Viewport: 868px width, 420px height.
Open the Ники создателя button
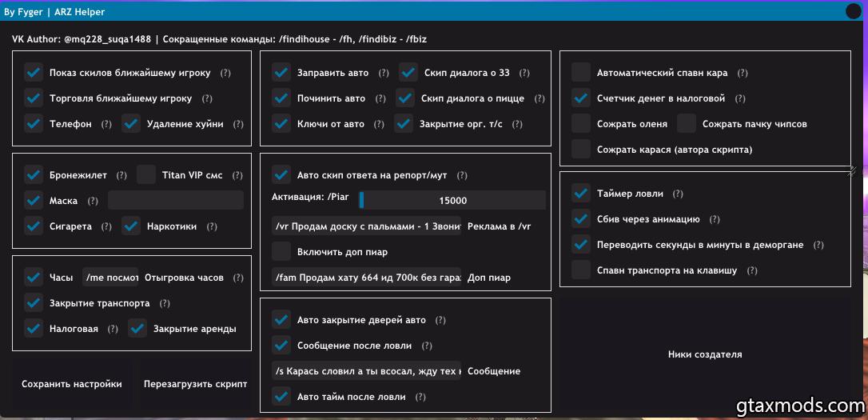coord(705,354)
